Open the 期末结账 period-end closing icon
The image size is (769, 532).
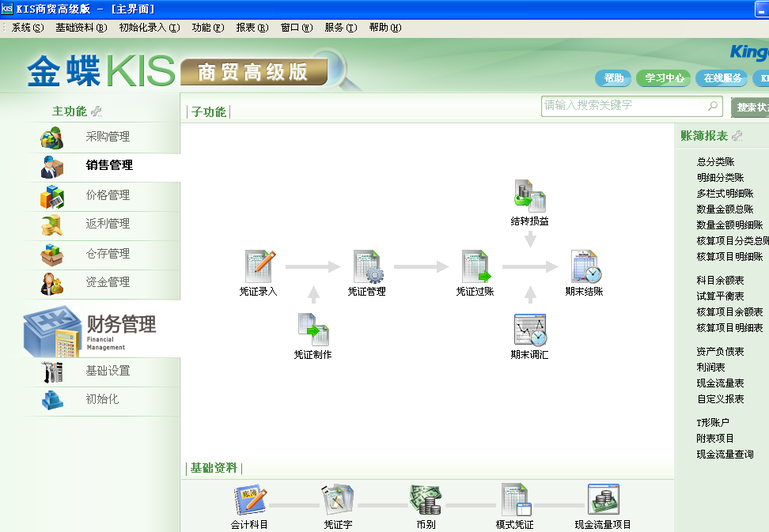coord(585,266)
